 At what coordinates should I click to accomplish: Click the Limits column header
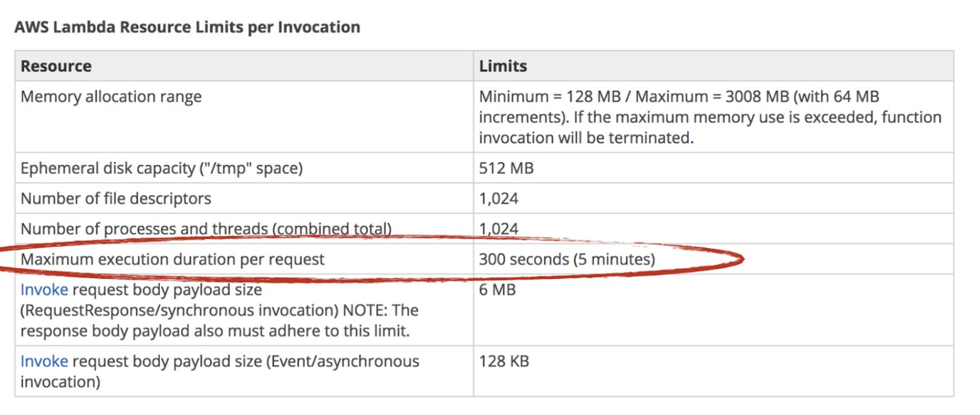pos(503,66)
